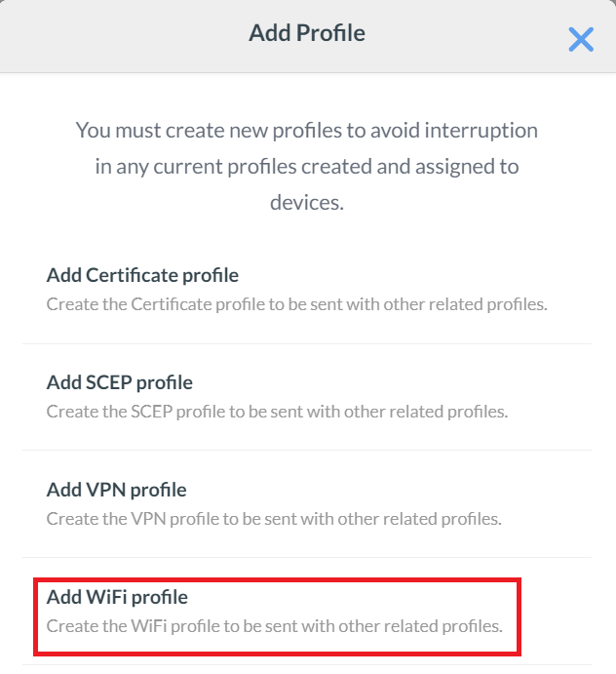Screen dimensions: 616x674
Task: Open Add VPN profile option
Action: pos(116,489)
